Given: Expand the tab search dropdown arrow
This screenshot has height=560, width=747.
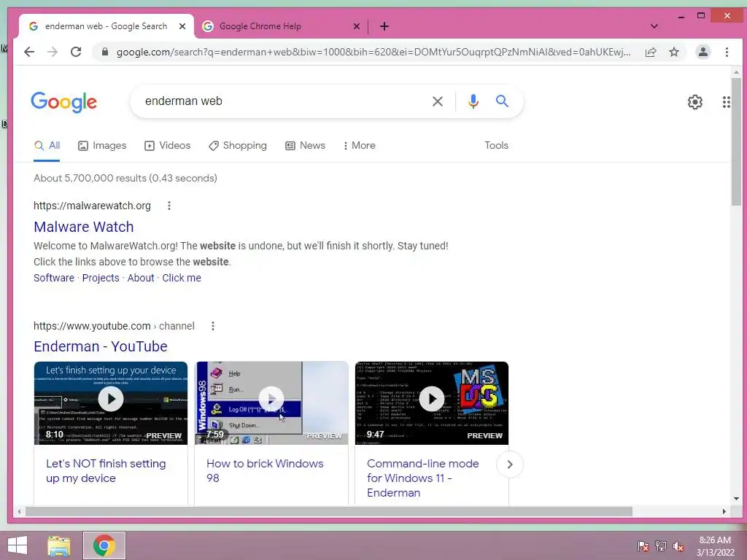Looking at the screenshot, I should tap(654, 26).
